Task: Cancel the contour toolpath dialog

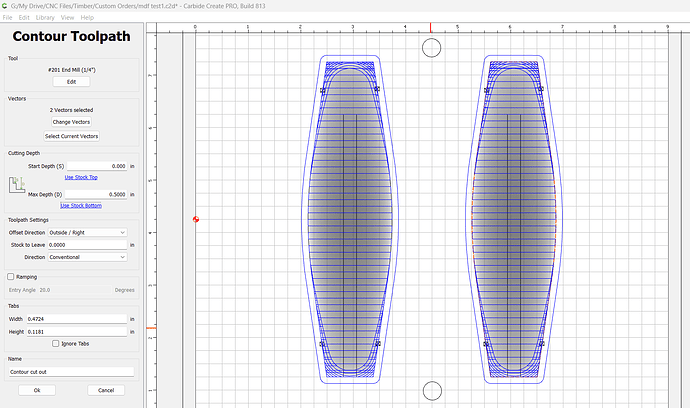Action: (106, 390)
